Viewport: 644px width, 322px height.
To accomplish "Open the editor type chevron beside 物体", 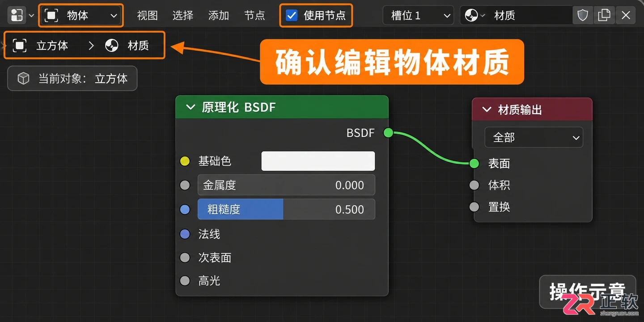I will pyautogui.click(x=31, y=16).
